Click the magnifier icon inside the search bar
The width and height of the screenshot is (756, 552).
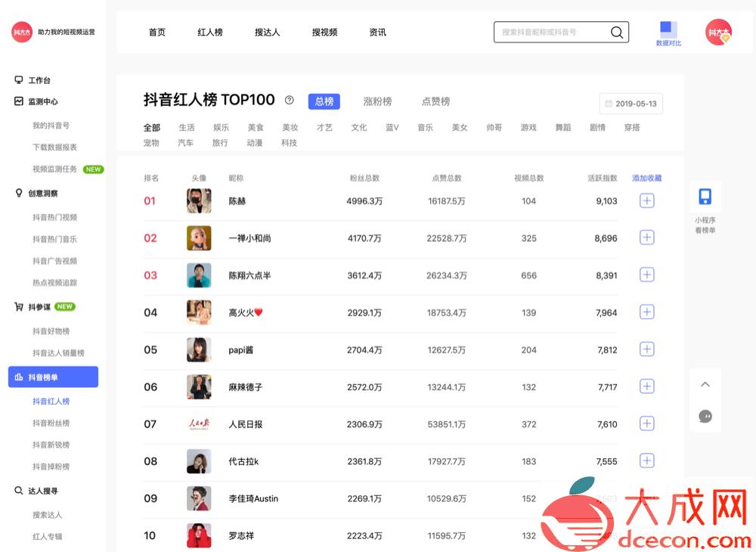pyautogui.click(x=617, y=32)
